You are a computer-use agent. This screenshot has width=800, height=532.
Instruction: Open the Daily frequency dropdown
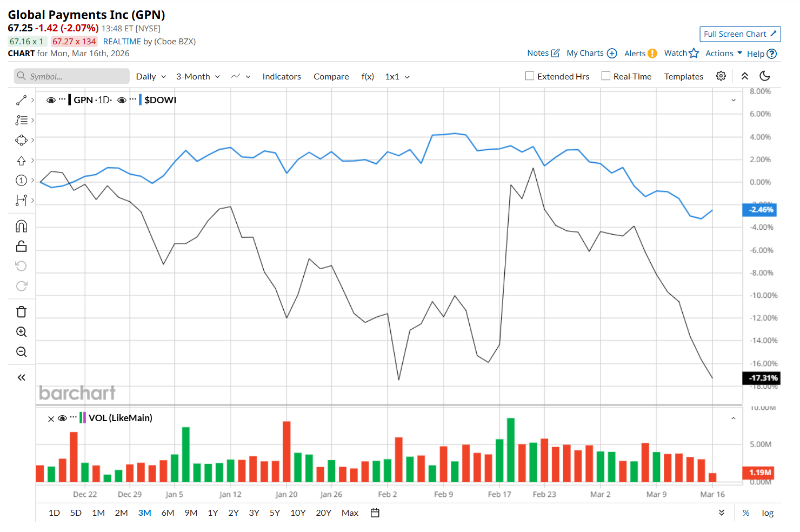pos(151,76)
